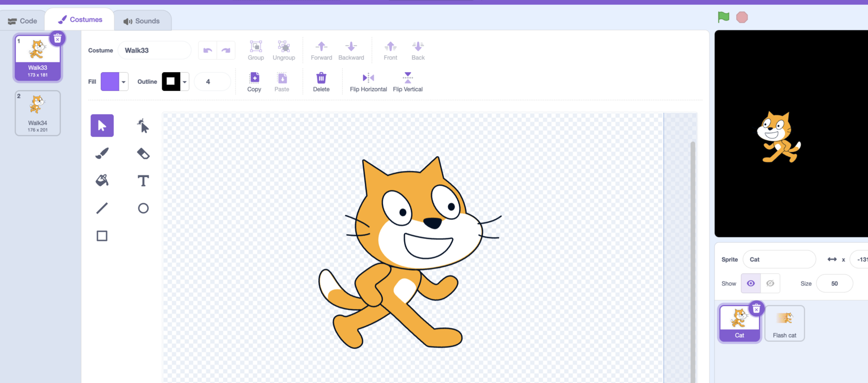
Task: Choose the Reshape tool
Action: (143, 125)
